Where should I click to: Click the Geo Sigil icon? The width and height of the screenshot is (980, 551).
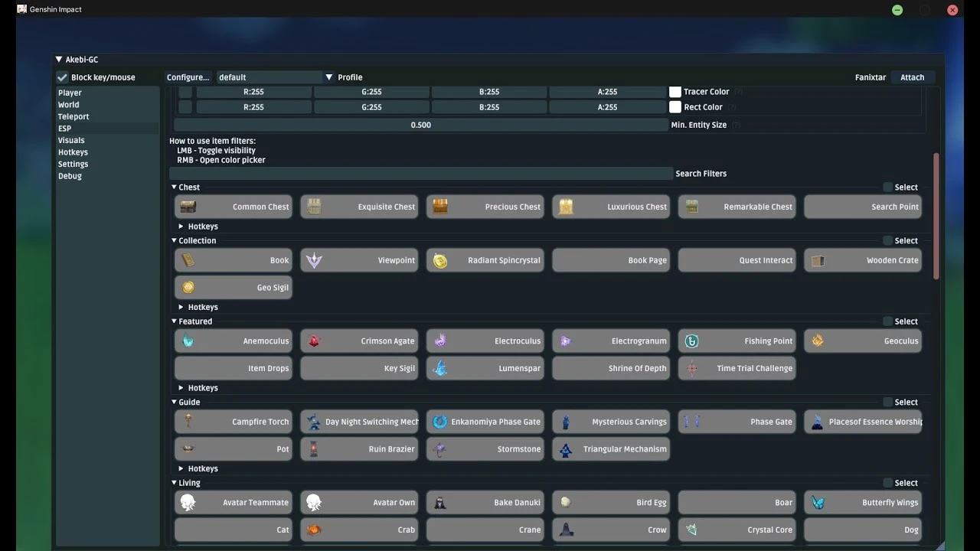(188, 288)
